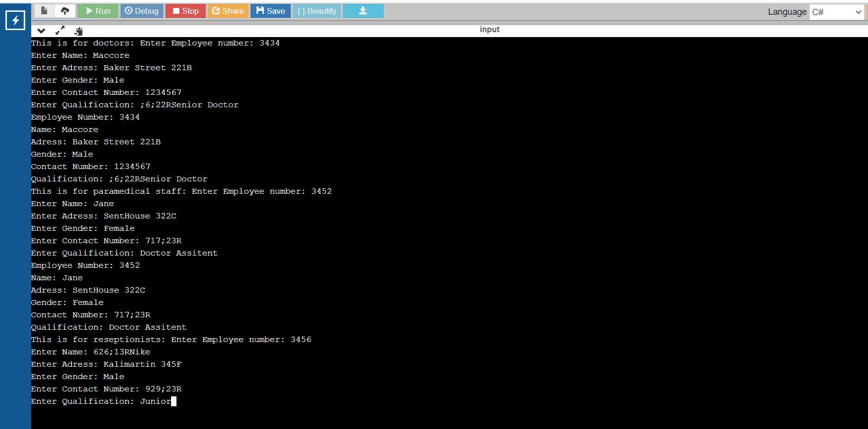This screenshot has width=868, height=429.
Task: Save the current code
Action: click(271, 11)
